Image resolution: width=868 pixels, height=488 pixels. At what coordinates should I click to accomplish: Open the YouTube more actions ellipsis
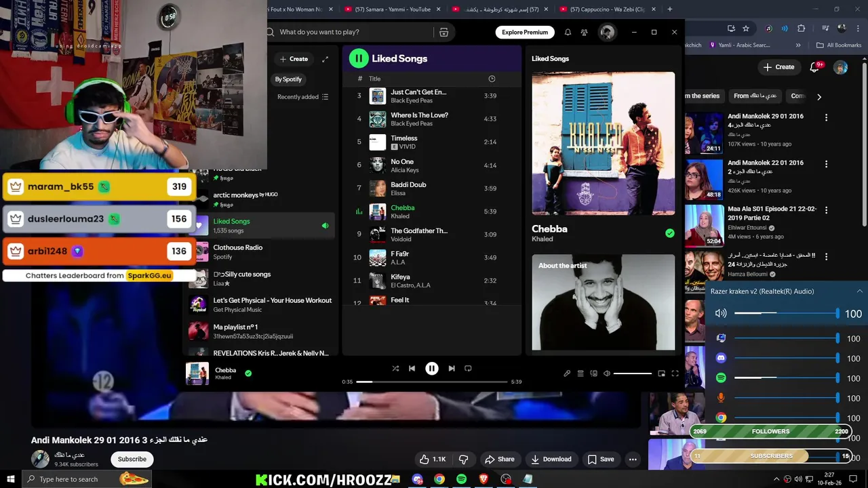tap(633, 459)
